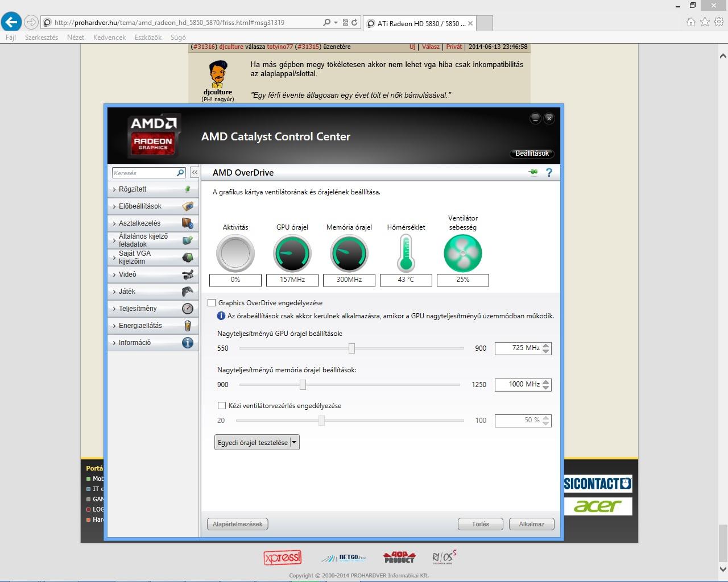The height and width of the screenshot is (582, 728).
Task: Click the fan speed slider handle
Action: 321,421
